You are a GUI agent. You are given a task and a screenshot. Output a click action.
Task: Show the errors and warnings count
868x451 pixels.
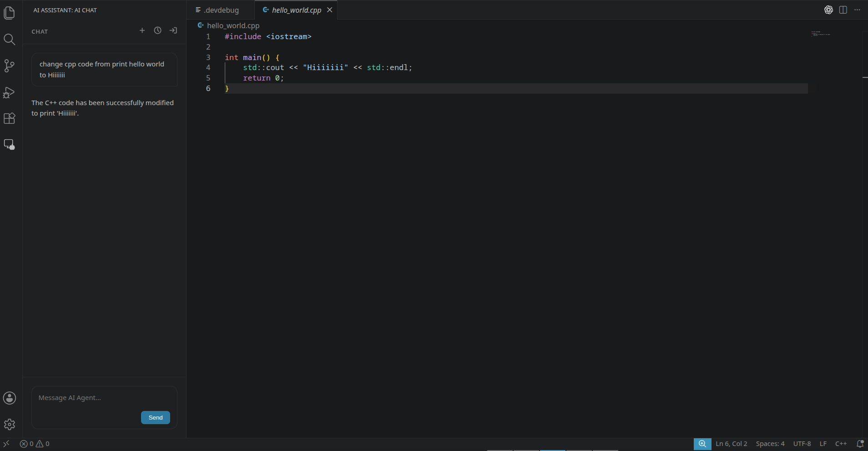pyautogui.click(x=35, y=444)
